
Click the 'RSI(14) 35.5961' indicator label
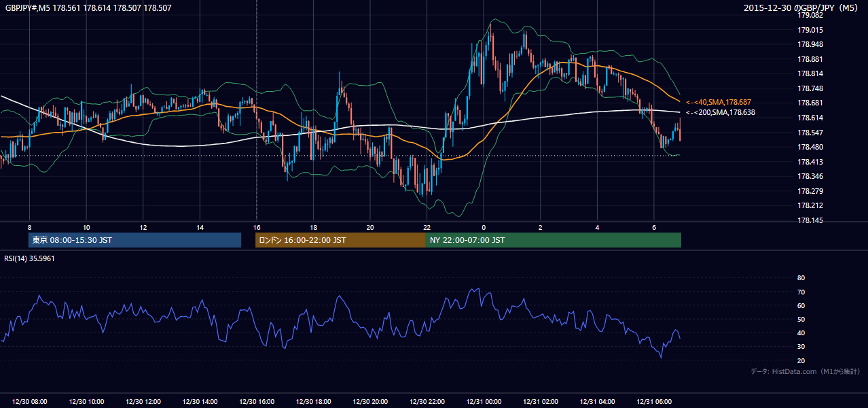coord(30,258)
